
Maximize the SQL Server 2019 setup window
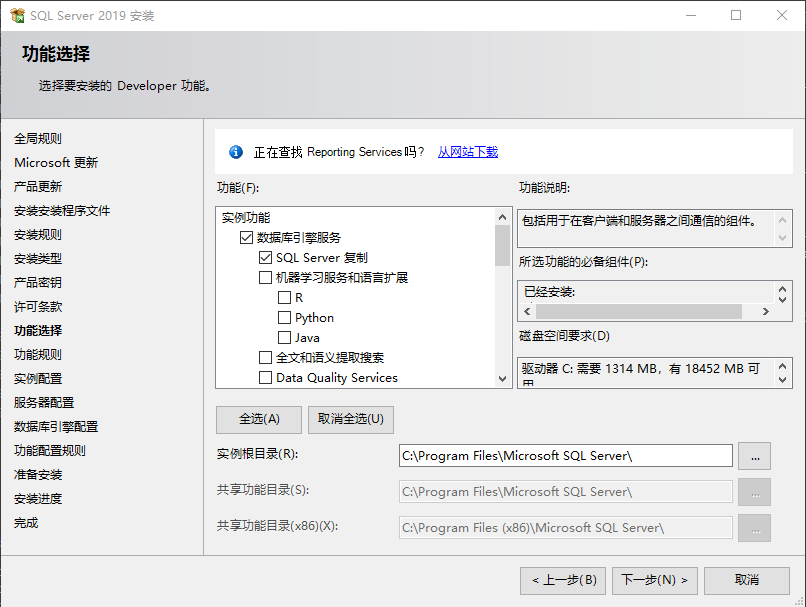pos(736,15)
